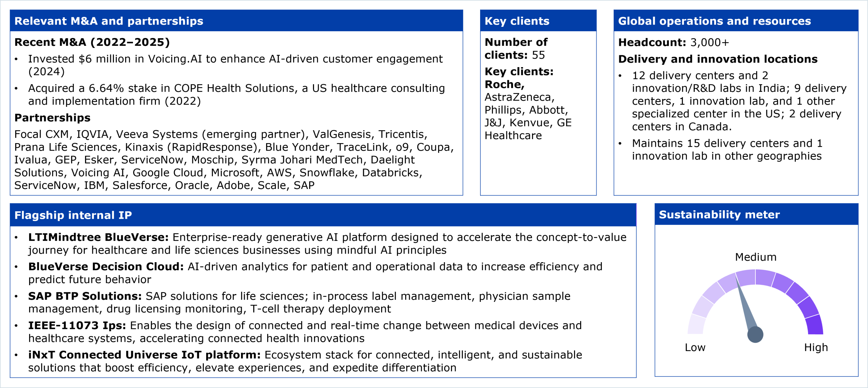This screenshot has width=868, height=388.
Task: Click iNxT Connected Universe IoT platform heading
Action: click(144, 355)
